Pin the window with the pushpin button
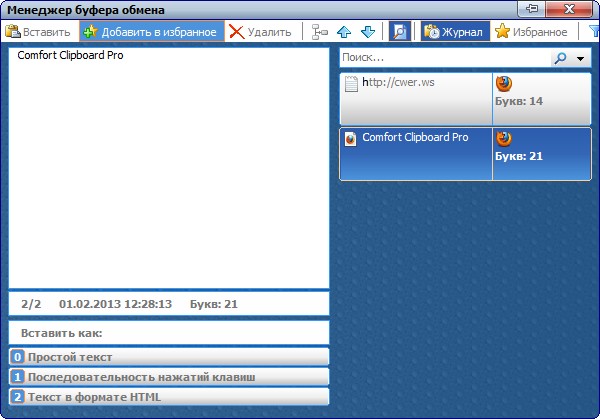 pyautogui.click(x=531, y=8)
